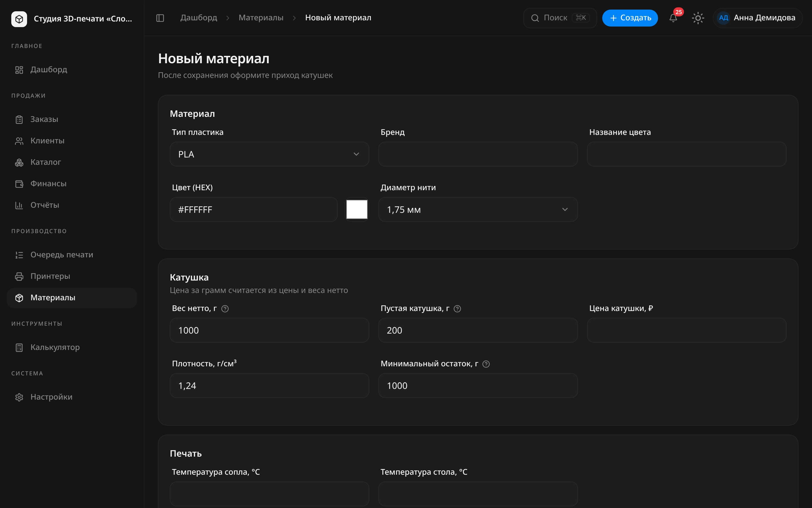Image resolution: width=812 pixels, height=508 pixels.
Task: Go to Заказы section
Action: (x=72, y=119)
